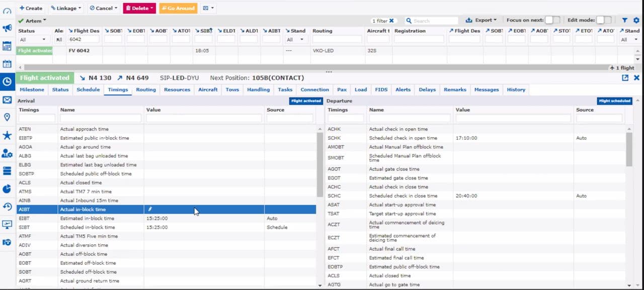Enable the Edit mode switch

pos(604,20)
